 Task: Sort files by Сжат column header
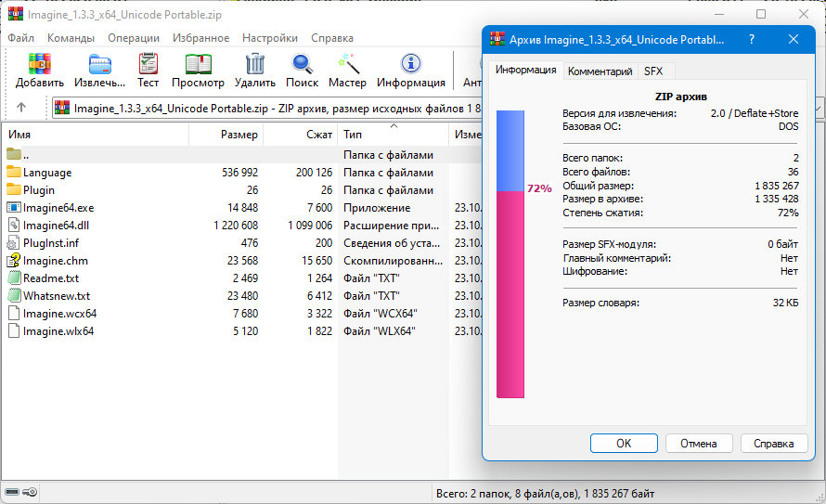coord(301,135)
